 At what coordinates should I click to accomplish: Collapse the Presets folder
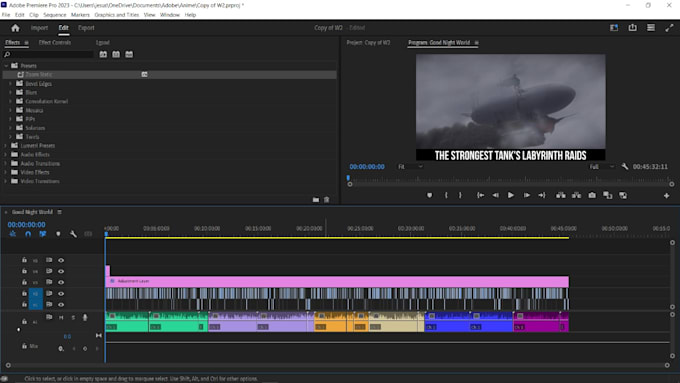pos(6,66)
